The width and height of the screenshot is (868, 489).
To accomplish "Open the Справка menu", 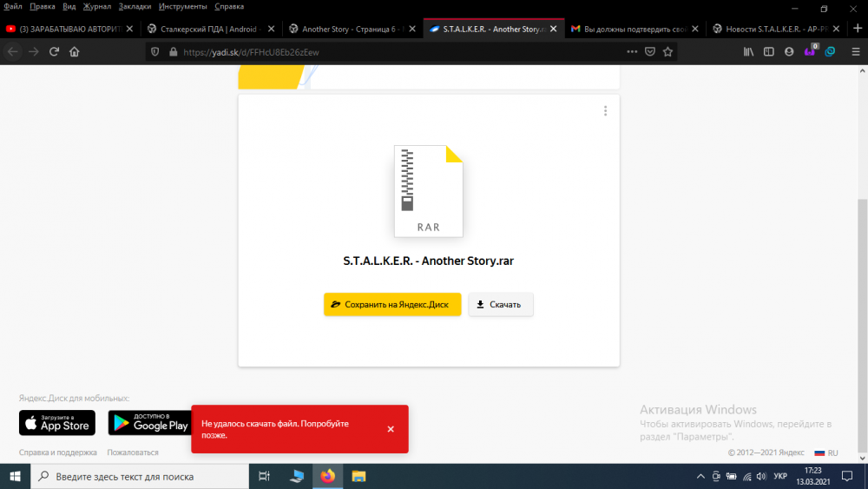I will (x=229, y=7).
